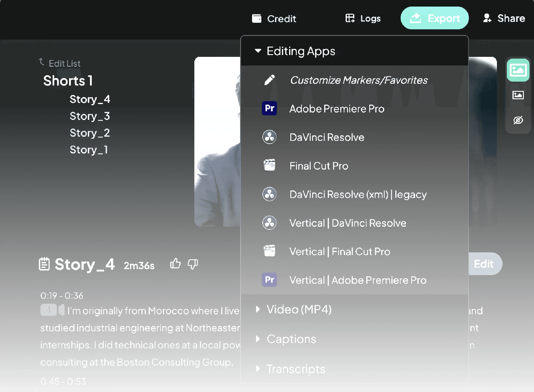The height and width of the screenshot is (392, 534).
Task: Click the transcript text about Morocco
Action: coord(153,311)
